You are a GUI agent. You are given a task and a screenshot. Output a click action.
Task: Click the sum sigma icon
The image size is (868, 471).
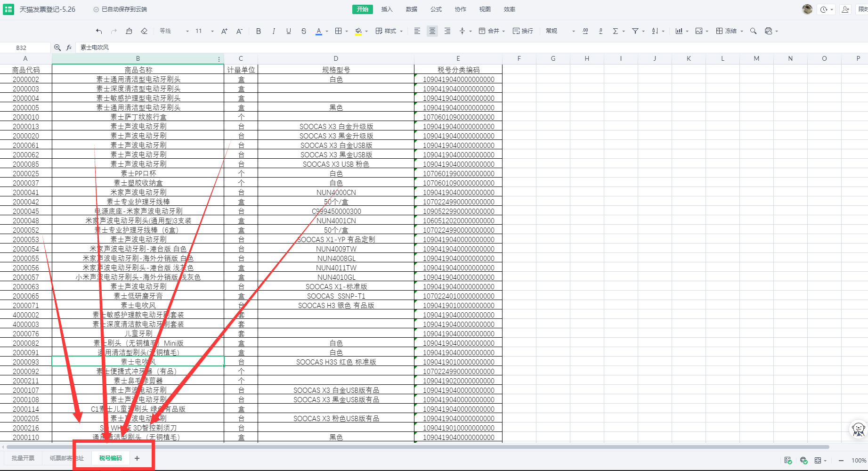[x=616, y=31]
